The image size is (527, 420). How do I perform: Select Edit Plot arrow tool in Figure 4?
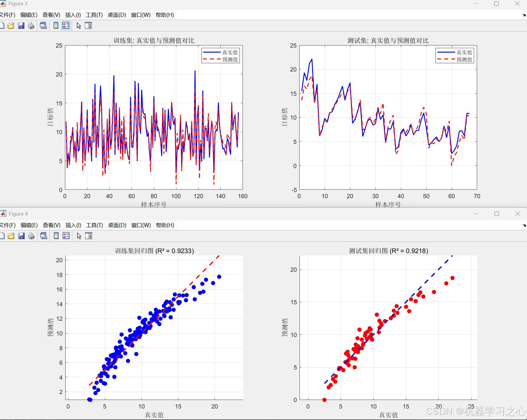point(79,236)
